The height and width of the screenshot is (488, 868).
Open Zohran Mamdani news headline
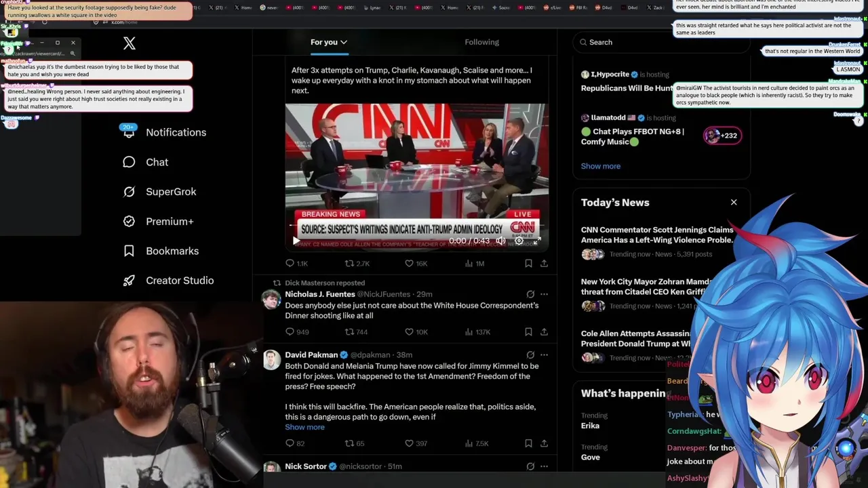click(646, 287)
